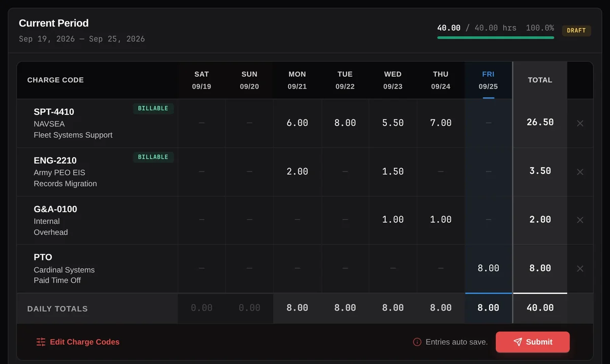Edit G&A-0100 Wednesday hours 1.00
The height and width of the screenshot is (364, 610).
tap(393, 220)
